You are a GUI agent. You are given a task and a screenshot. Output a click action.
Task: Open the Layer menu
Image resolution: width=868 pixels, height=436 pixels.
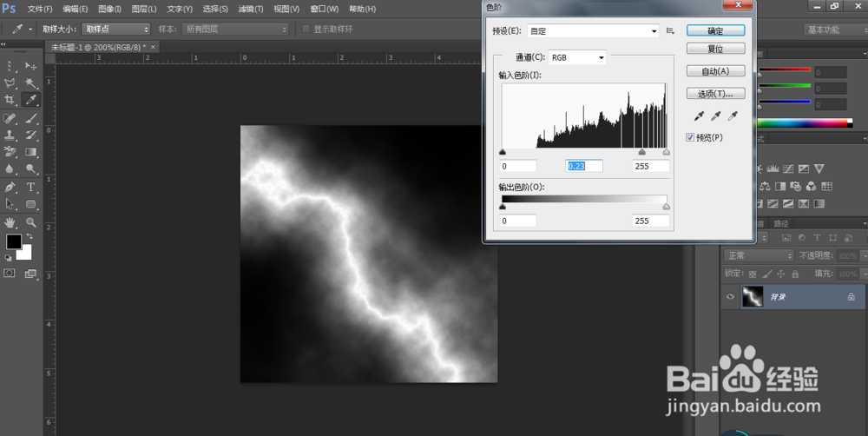[144, 9]
